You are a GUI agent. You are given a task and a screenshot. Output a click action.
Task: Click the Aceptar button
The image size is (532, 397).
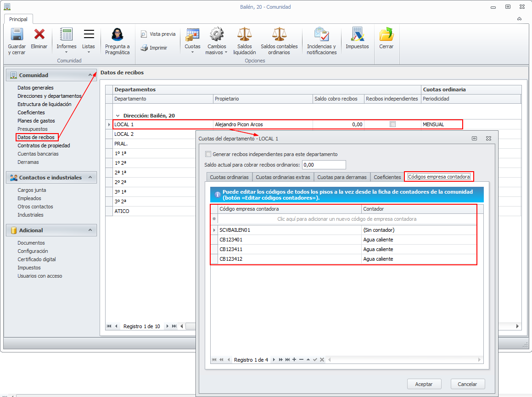click(424, 384)
